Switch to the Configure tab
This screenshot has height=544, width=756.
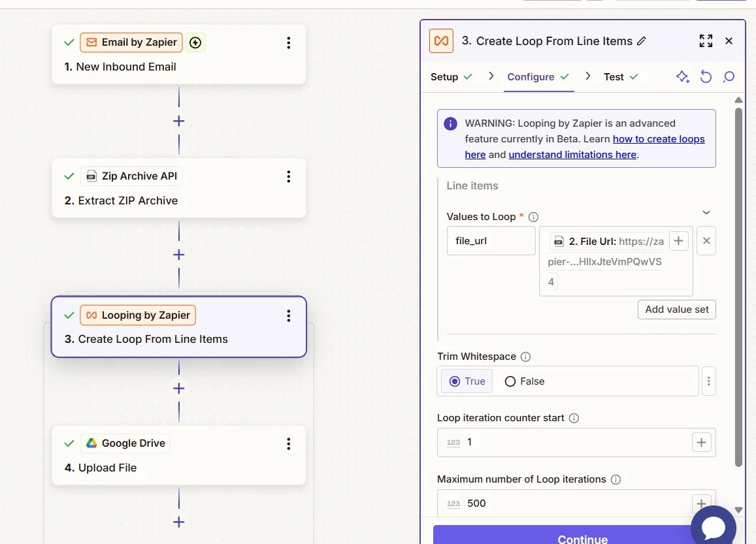[538, 76]
